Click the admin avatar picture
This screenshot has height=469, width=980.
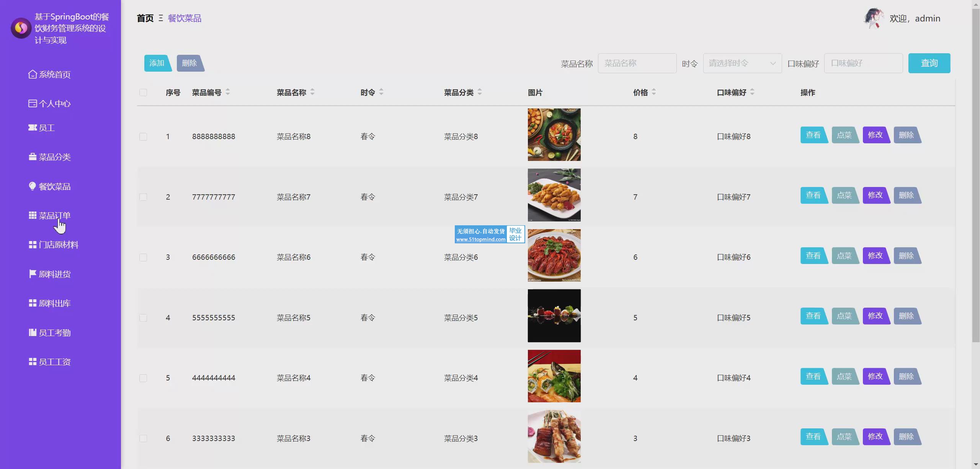coord(874,18)
